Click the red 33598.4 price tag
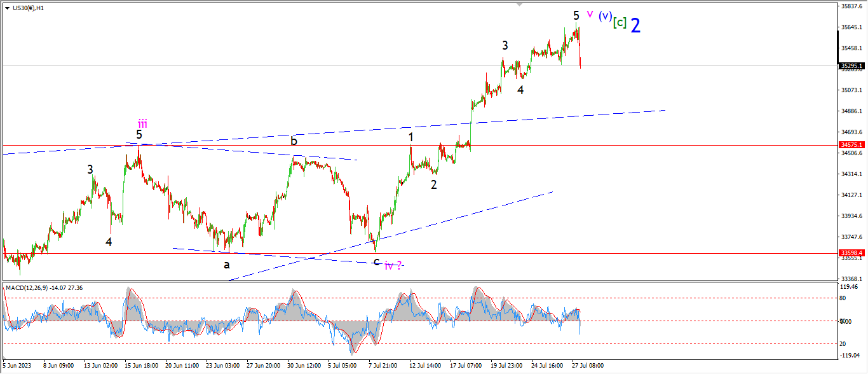 (x=851, y=253)
